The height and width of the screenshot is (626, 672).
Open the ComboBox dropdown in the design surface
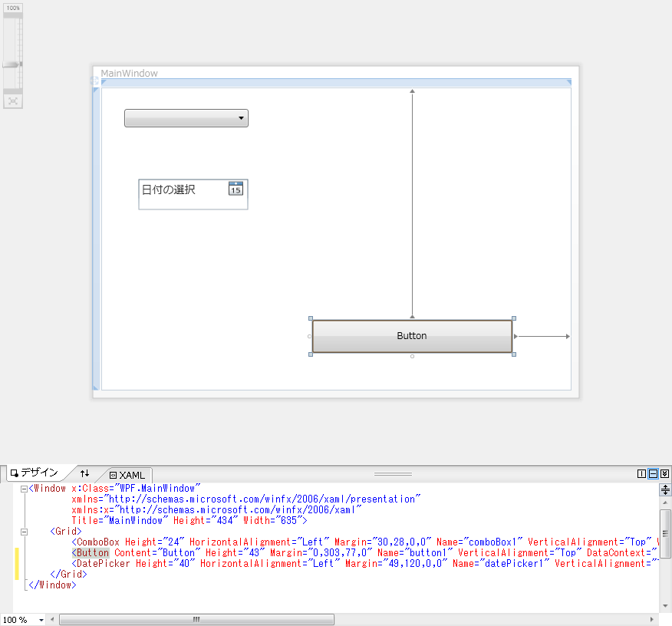[241, 118]
